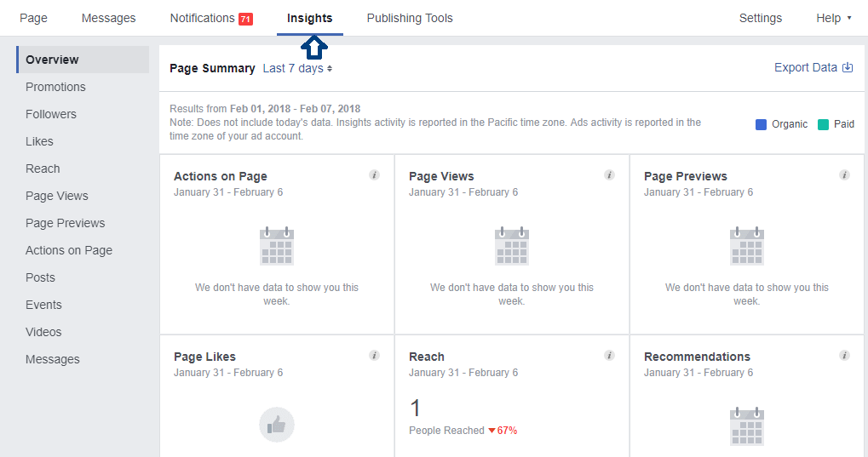
Task: Open the Last 7 days date range dropdown
Action: [297, 68]
